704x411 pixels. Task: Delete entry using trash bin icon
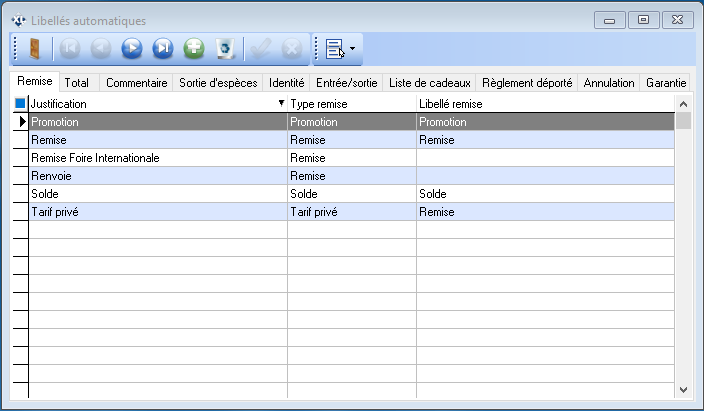coord(225,48)
